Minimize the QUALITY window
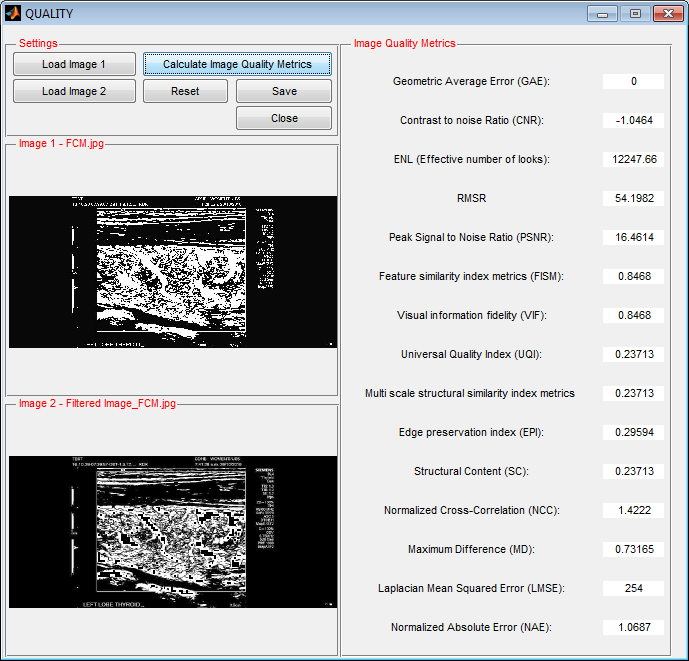The height and width of the screenshot is (661, 689). coord(602,14)
